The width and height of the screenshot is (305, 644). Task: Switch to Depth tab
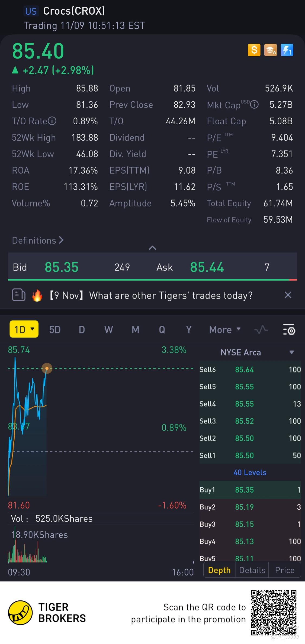click(x=219, y=570)
